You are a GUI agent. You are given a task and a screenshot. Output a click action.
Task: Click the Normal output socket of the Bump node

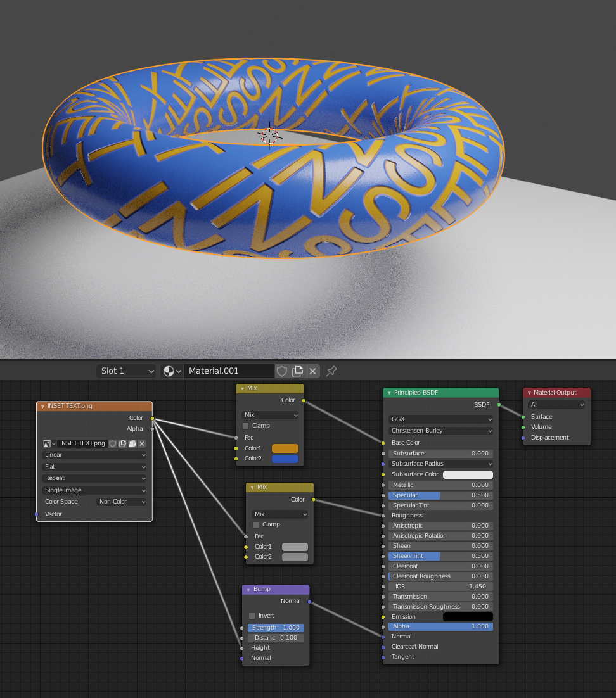(309, 601)
